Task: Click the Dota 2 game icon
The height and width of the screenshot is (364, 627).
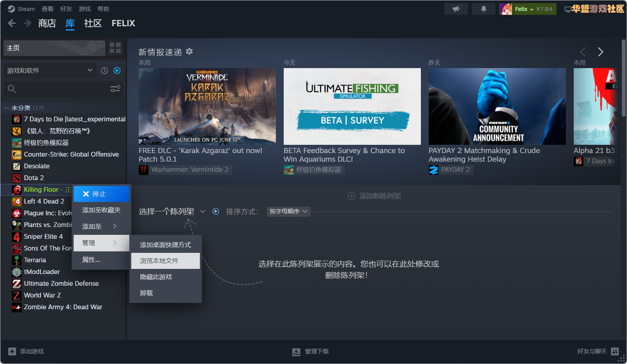Action: [16, 178]
